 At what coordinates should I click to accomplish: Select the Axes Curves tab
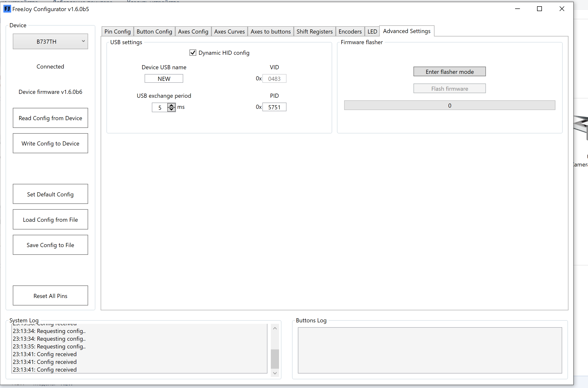(229, 31)
